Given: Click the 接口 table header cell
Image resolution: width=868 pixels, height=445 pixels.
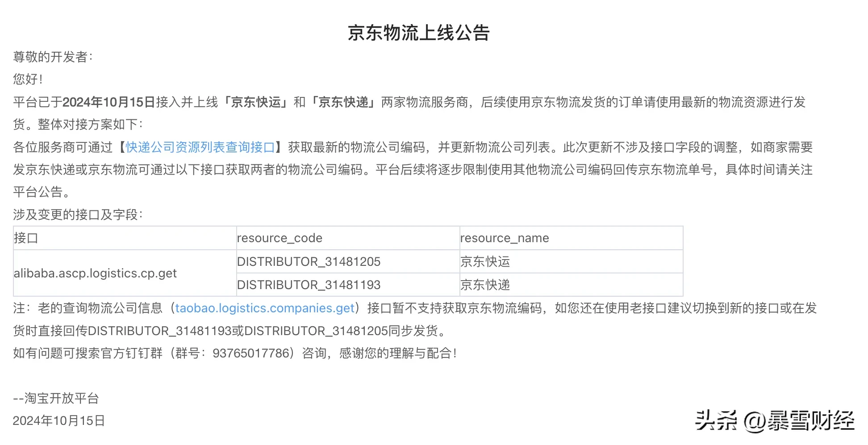Looking at the screenshot, I should pos(125,238).
